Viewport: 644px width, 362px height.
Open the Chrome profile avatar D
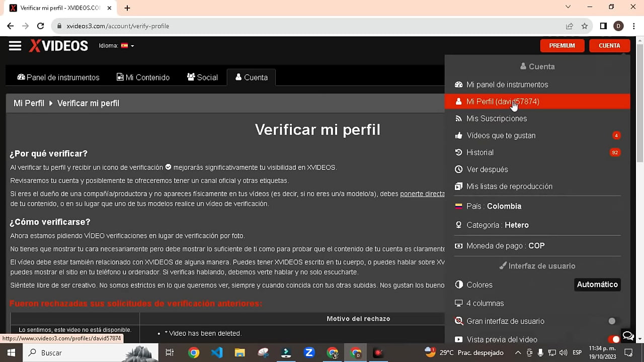(x=618, y=26)
